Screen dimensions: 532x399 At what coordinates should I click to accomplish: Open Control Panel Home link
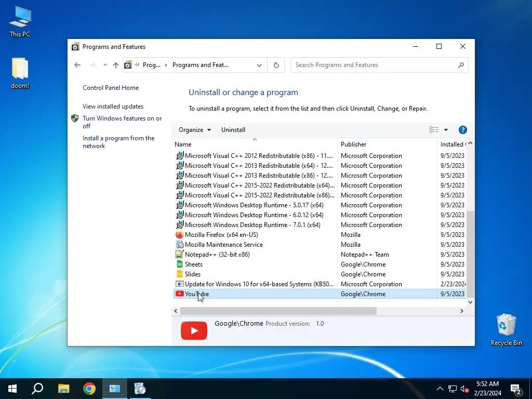pos(111,88)
